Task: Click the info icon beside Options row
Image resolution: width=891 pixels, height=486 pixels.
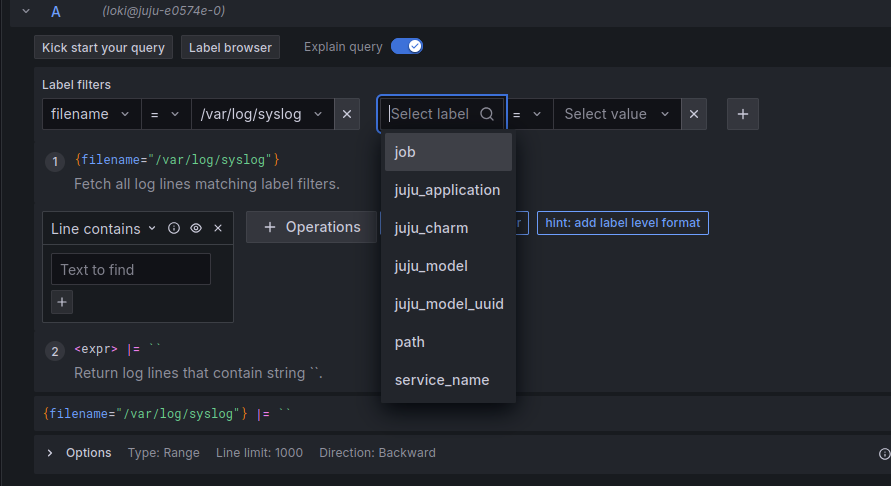Action: tap(884, 453)
